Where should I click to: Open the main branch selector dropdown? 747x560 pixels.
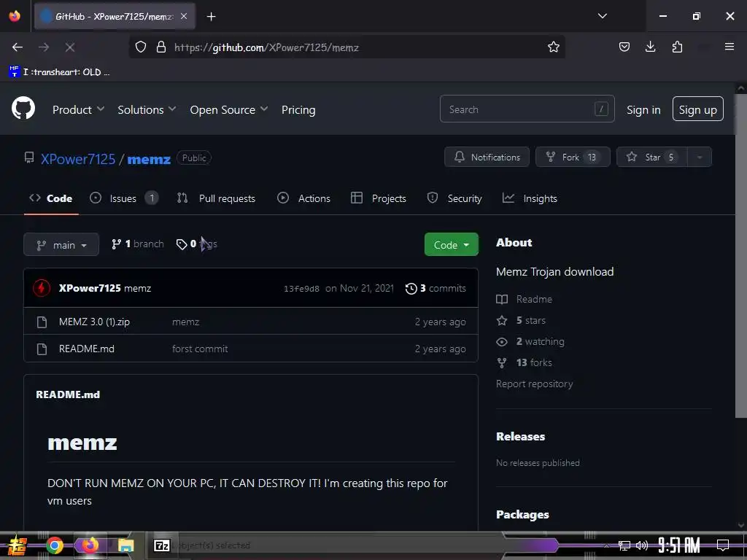tap(61, 244)
